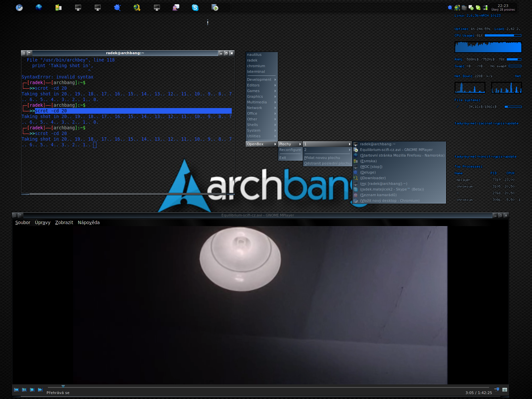Expand the Graphics submenu

[x=261, y=96]
